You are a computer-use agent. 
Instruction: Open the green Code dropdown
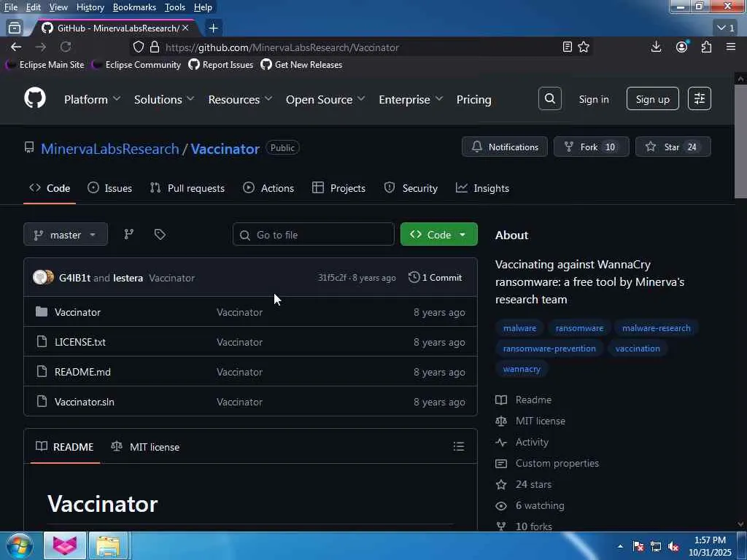click(x=438, y=234)
